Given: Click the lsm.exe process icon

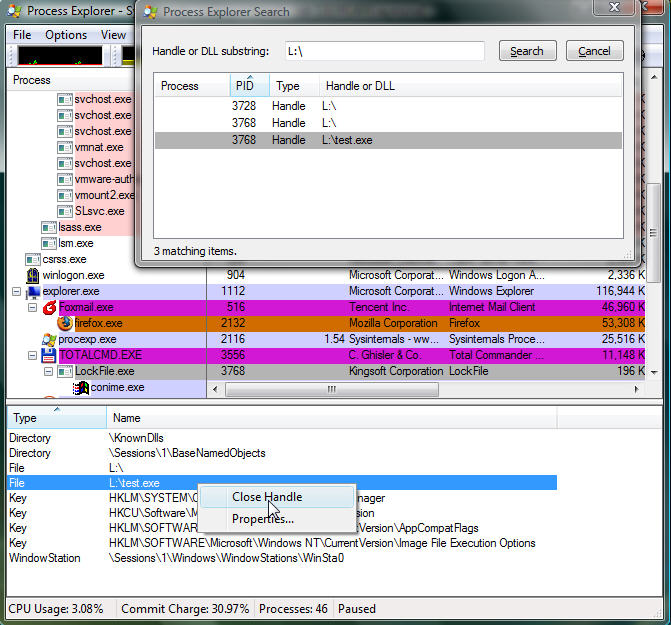Looking at the screenshot, I should point(49,243).
